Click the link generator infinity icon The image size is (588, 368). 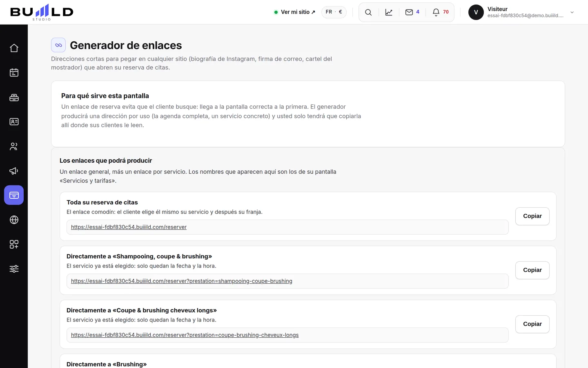tap(58, 45)
